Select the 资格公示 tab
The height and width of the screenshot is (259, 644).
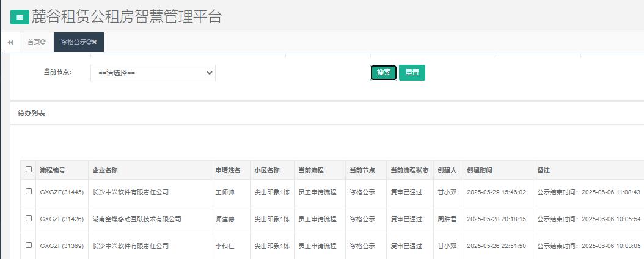(x=73, y=42)
